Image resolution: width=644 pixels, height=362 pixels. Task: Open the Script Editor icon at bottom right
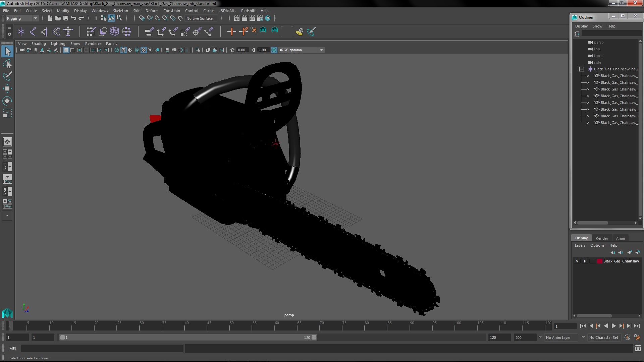tap(638, 349)
